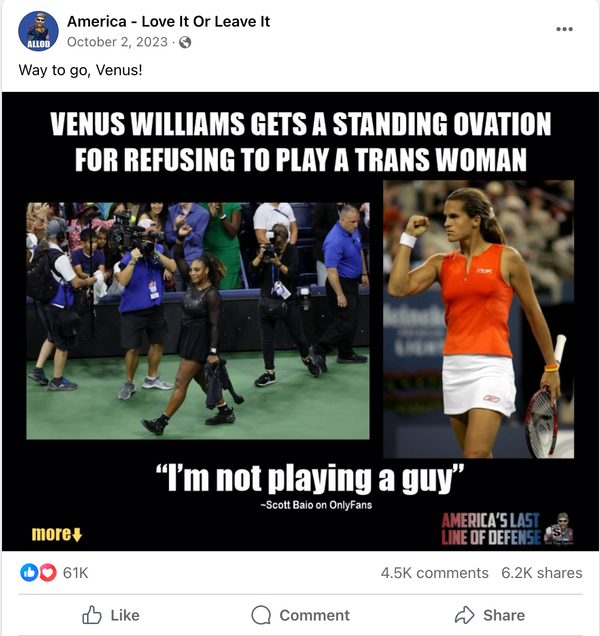This screenshot has height=636, width=600.
Task: Click the Like thumbs-up icon
Action: tap(92, 615)
